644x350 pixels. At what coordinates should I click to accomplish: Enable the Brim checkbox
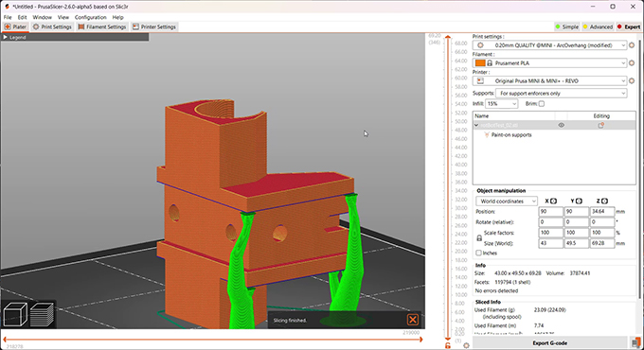point(542,104)
